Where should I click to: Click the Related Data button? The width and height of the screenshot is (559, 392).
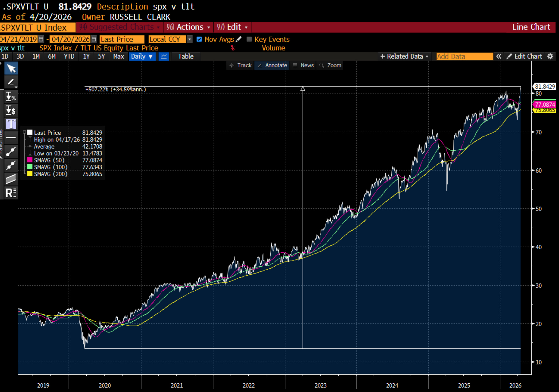click(x=404, y=56)
